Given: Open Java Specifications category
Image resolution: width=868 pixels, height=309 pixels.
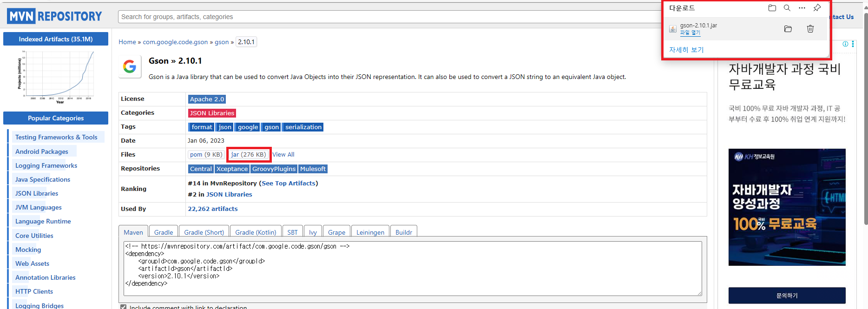Looking at the screenshot, I should [x=43, y=179].
